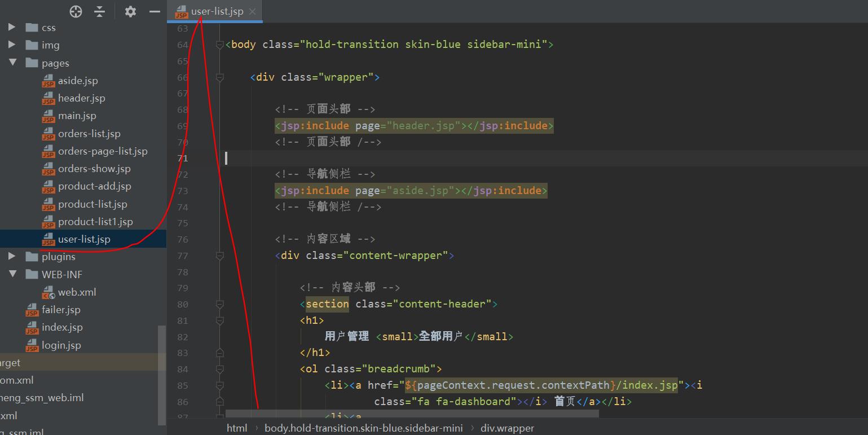Click the Collapse All icon in project panel
868x435 pixels.
tap(99, 11)
